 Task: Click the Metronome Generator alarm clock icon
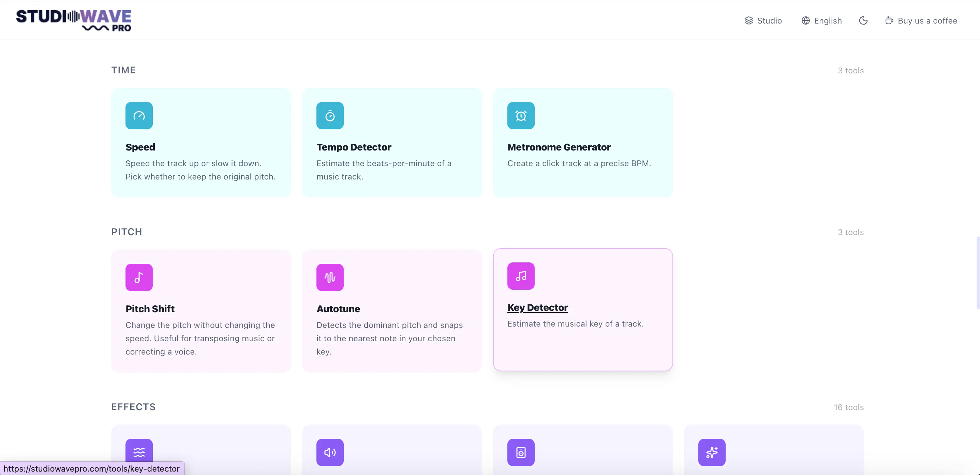521,116
